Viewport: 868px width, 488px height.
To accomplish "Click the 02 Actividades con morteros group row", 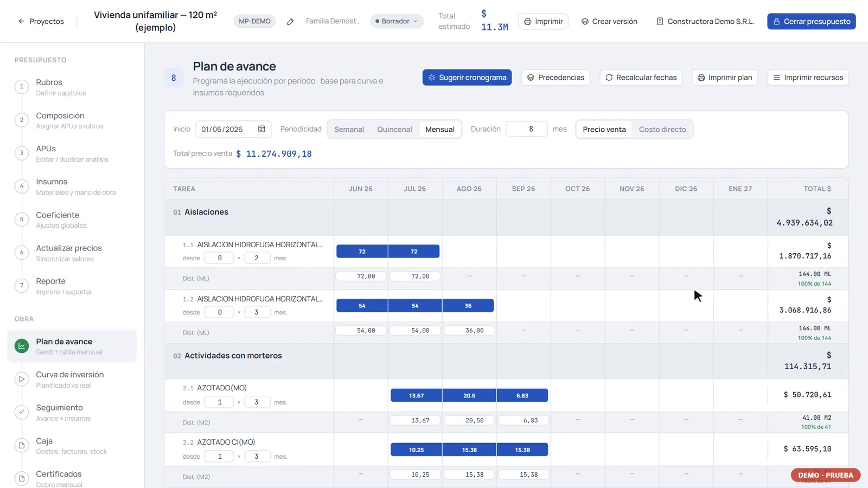I will click(506, 361).
